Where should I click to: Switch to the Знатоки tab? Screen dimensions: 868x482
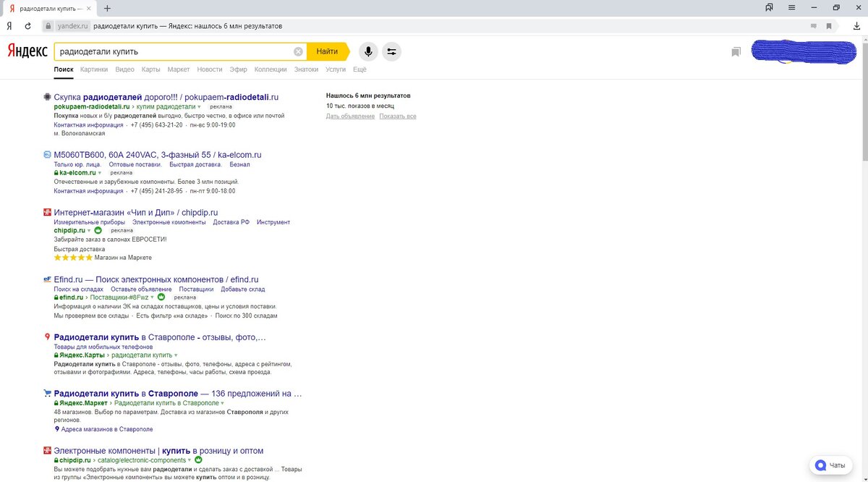click(306, 69)
